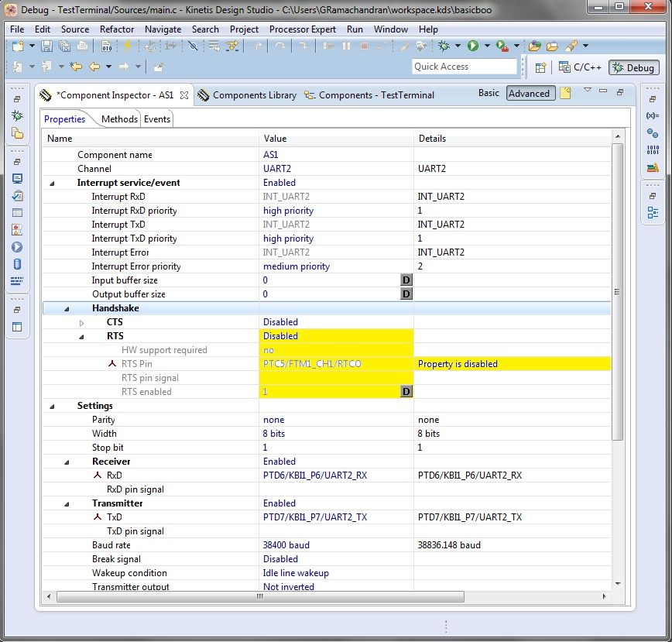Open the view menu triangle in Component Inspector

coord(588,90)
